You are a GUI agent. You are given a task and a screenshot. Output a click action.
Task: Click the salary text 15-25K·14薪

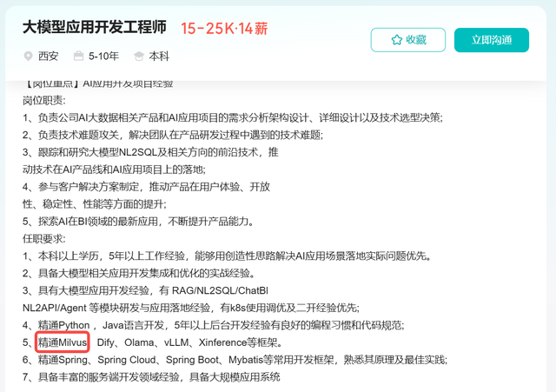(224, 29)
